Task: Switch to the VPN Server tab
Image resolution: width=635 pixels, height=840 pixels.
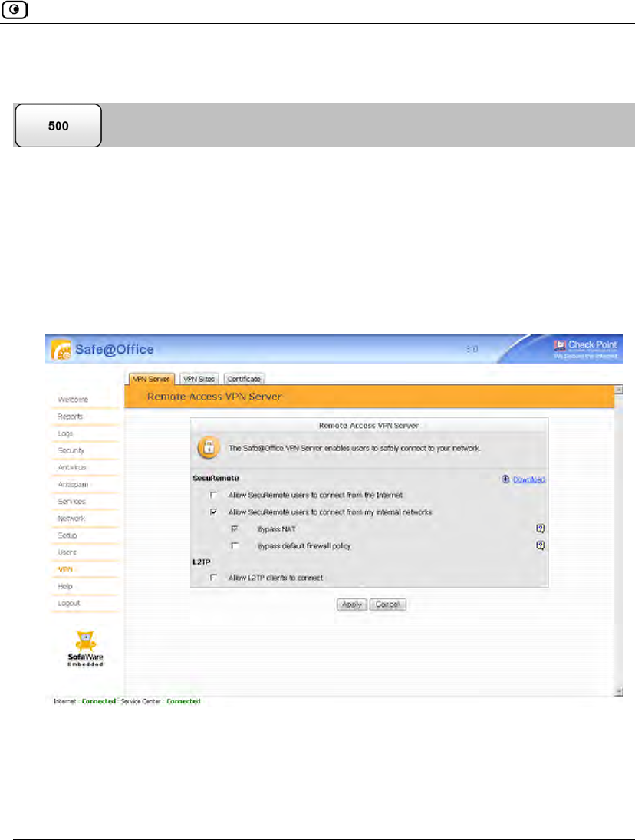Action: coord(152,379)
